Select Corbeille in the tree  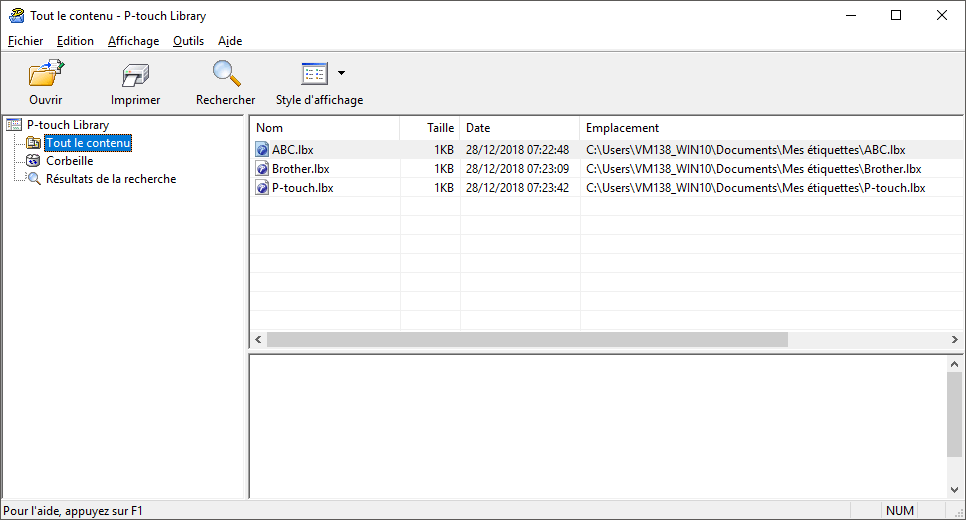coord(70,161)
